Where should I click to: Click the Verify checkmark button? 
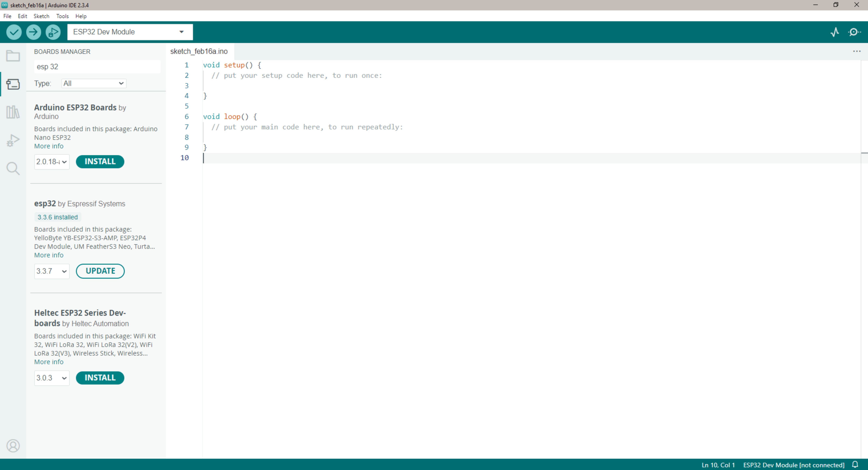click(x=14, y=32)
